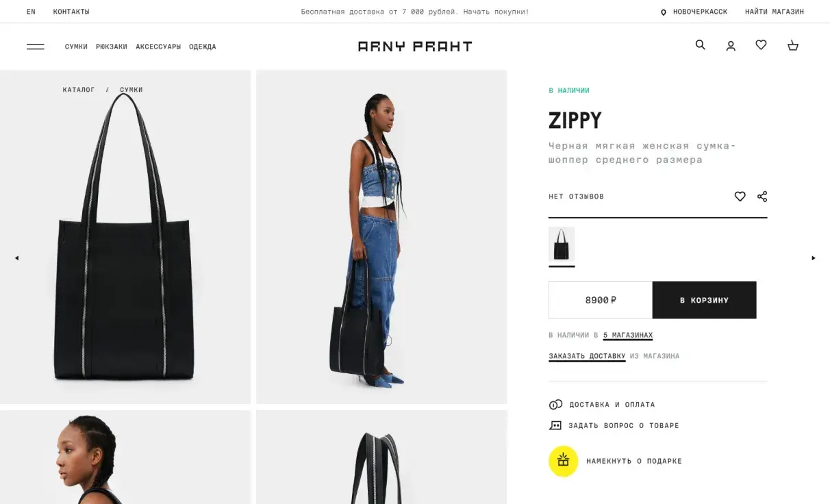The image size is (830, 504).
Task: Open the Сумки menu item
Action: point(76,47)
